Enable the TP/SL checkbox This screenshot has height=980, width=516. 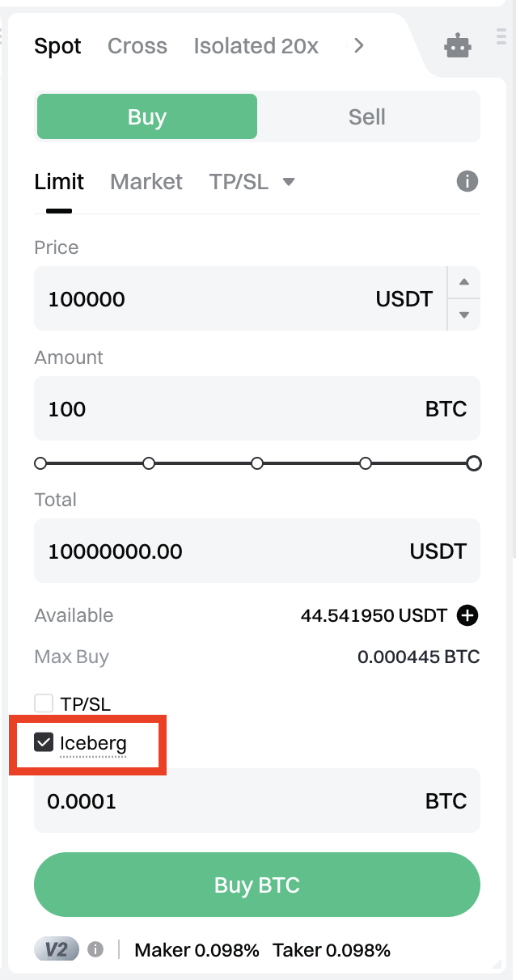44,703
